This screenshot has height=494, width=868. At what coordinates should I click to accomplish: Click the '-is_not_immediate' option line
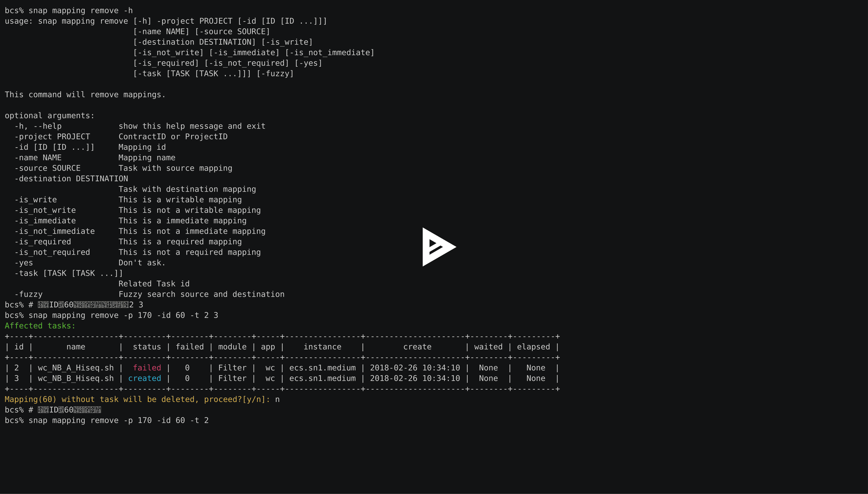click(x=140, y=231)
